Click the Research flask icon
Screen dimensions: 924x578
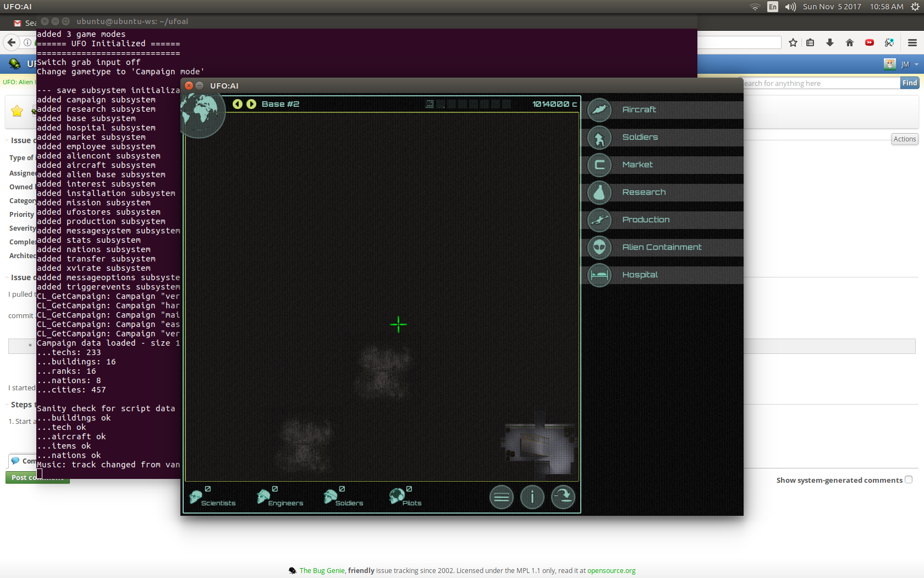(599, 192)
